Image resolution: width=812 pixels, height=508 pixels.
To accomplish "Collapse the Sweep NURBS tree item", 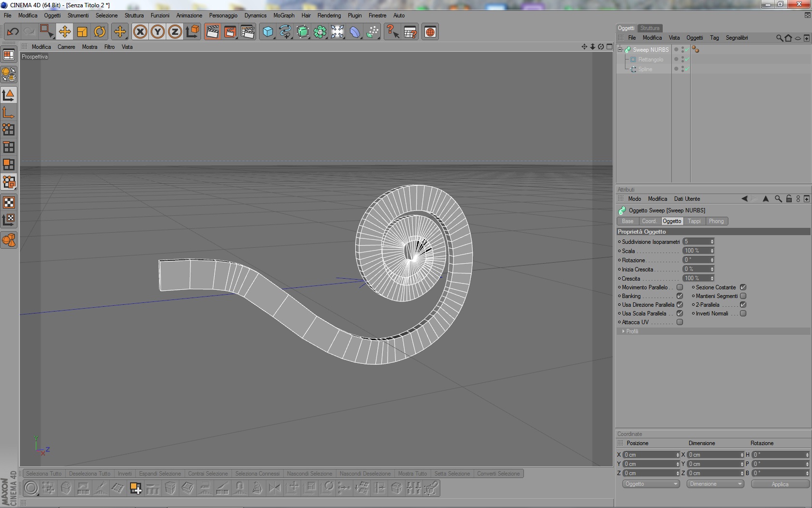I will tap(620, 49).
